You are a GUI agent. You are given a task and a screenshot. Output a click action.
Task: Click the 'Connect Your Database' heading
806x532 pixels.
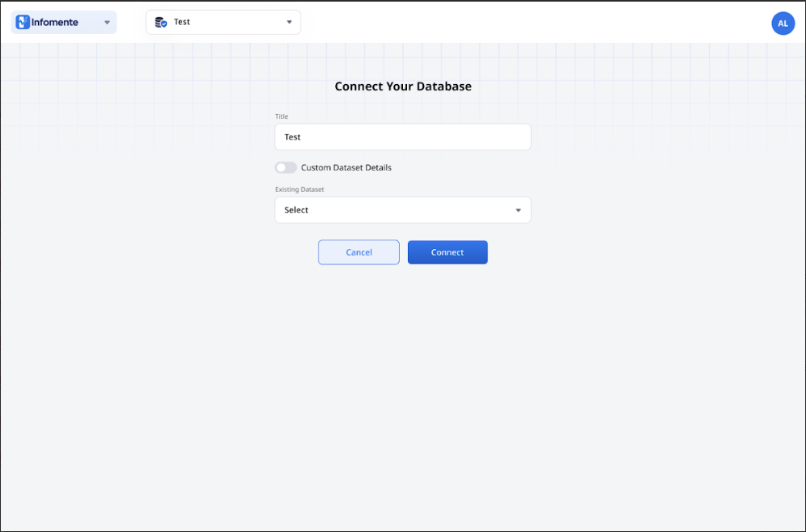coord(403,87)
